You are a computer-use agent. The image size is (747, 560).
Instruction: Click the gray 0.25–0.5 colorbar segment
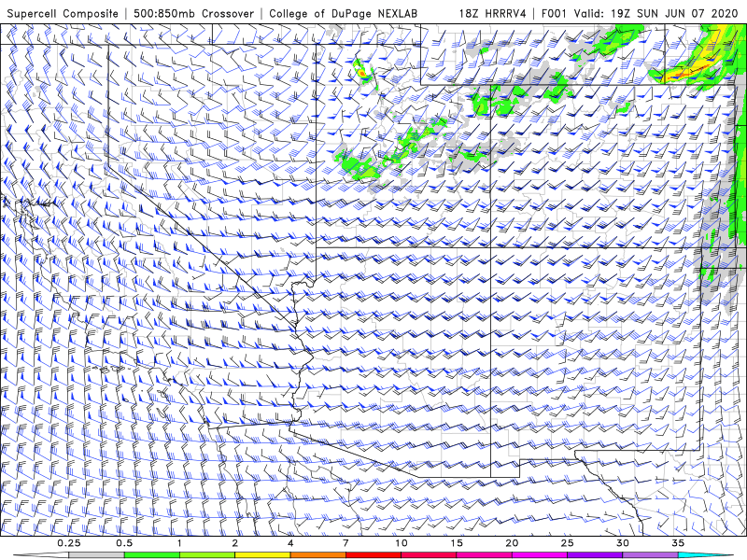[x=97, y=555]
